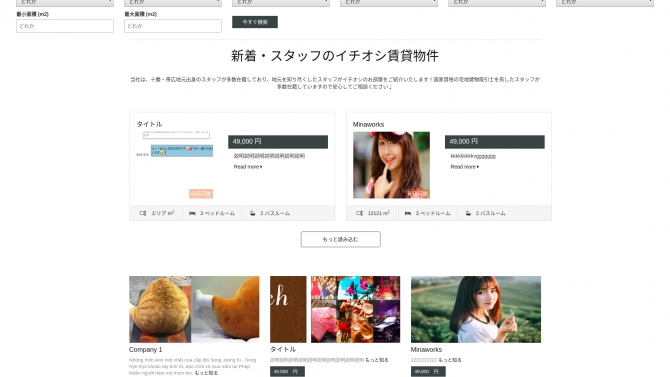Viewport: 670px width, 377px height.
Task: Click the 49,000 円 tag under bottom Minaworks
Action: pos(428,371)
